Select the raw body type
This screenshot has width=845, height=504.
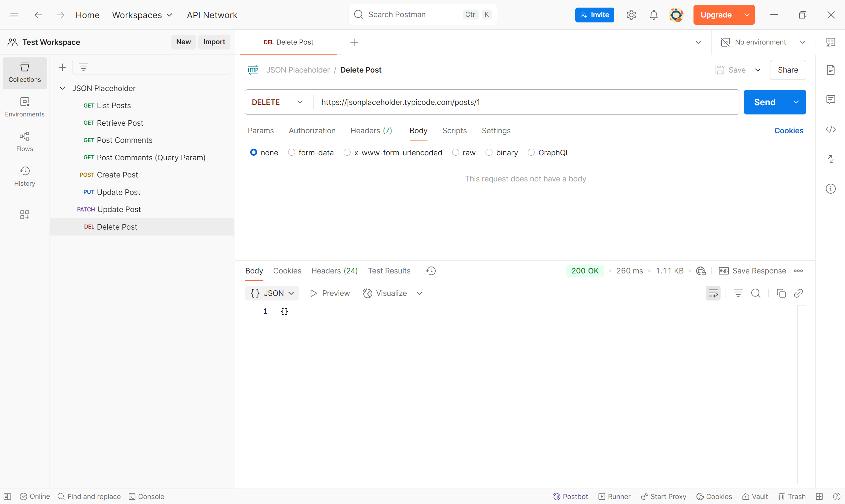[x=456, y=152]
